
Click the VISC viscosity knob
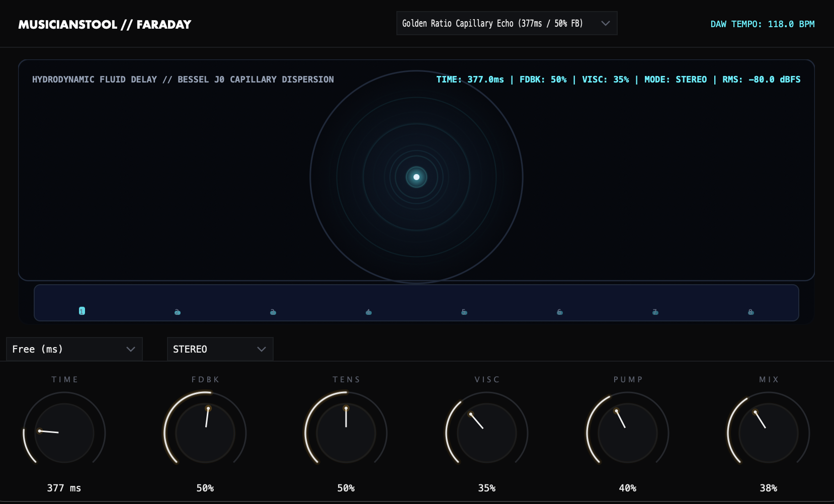click(487, 433)
